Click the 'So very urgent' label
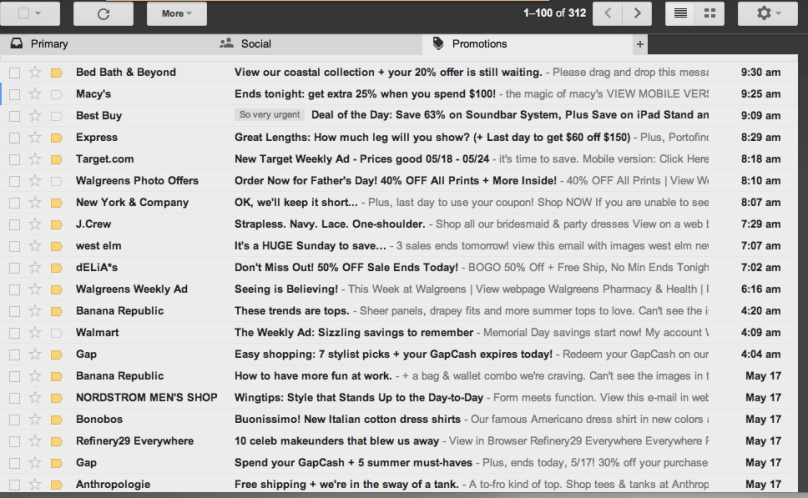Viewport: 808px width, 498px height. [x=269, y=114]
